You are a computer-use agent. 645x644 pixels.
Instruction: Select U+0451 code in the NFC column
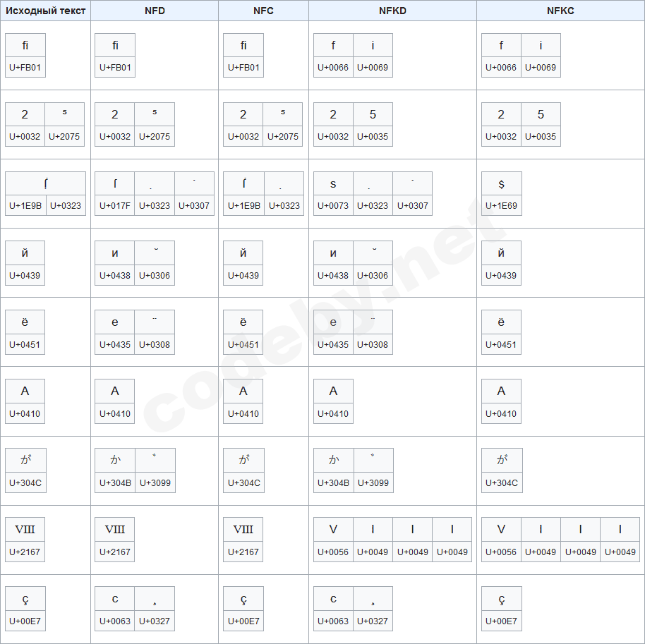243,345
